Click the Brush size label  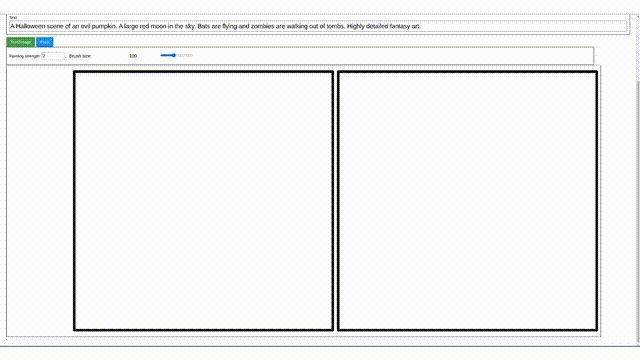[80, 56]
